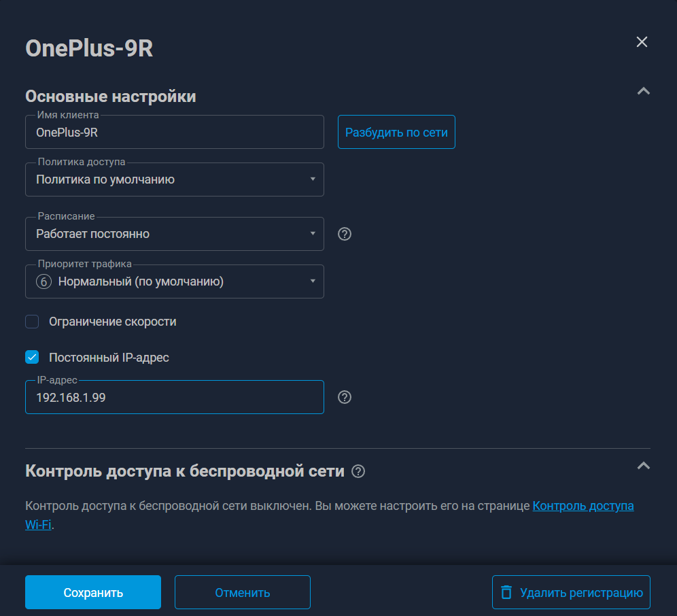Click the IP-адрес field containing 192.168.1.99
The width and height of the screenshot is (677, 616).
[x=175, y=398]
